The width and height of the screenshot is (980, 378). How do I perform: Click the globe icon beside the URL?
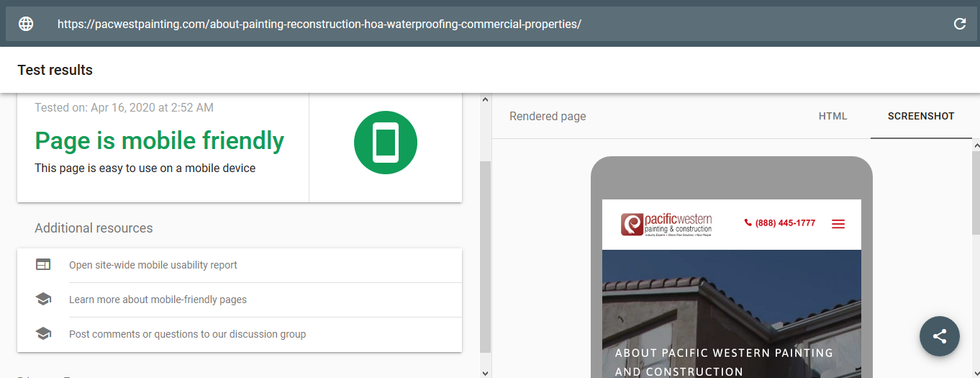(x=26, y=24)
